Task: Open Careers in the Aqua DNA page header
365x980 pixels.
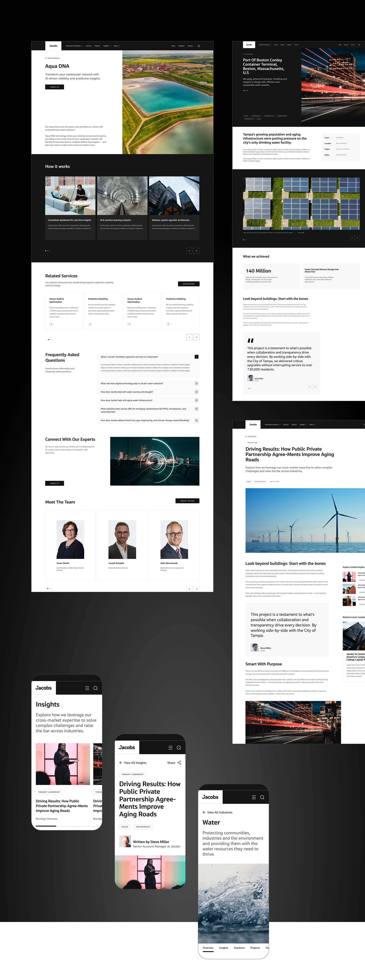Action: [x=190, y=46]
